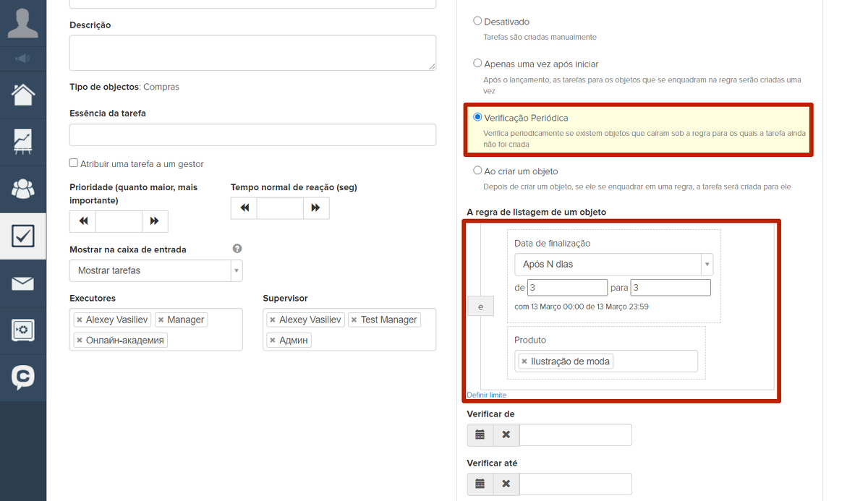
Task: Check 'Atribuir uma tarefa a um gestor'
Action: 74,163
